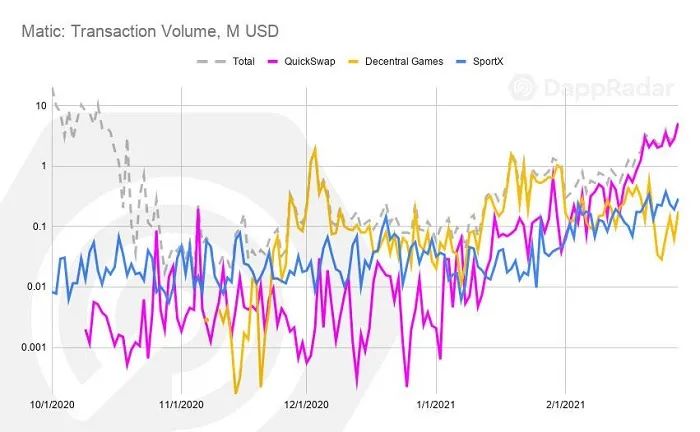
Task: Click the 10 y-axis value label
Action: (41, 106)
